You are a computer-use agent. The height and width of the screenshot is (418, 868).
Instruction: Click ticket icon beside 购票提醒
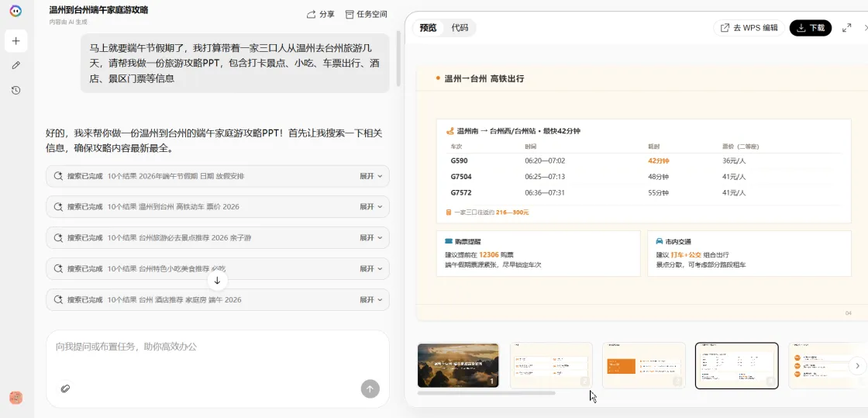point(449,241)
